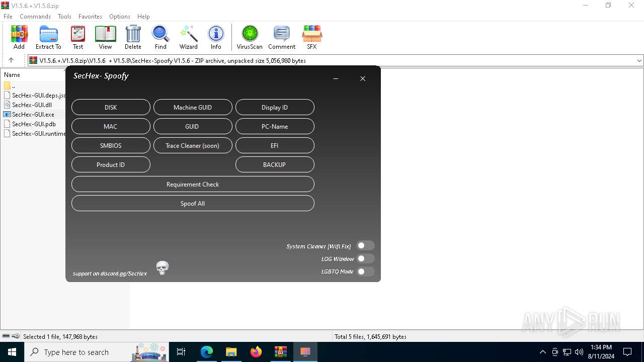Select SecHex-GUI.dll file
Screen dimensions: 644x362
coord(28,105)
